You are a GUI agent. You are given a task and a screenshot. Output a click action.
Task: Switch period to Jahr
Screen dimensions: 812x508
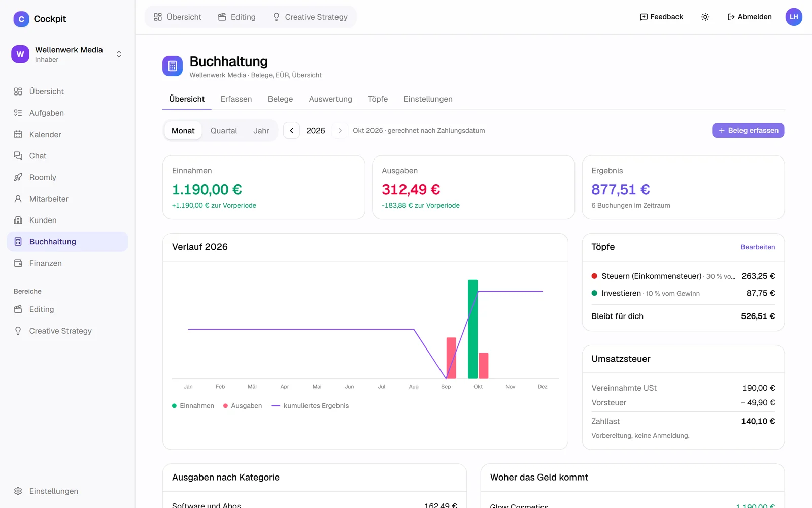point(261,131)
